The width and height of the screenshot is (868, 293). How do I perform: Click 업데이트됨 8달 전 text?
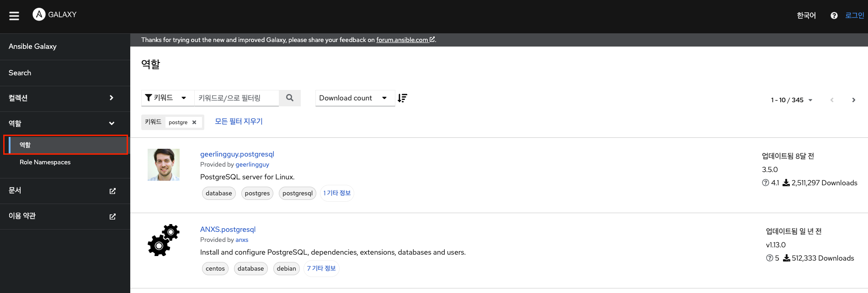point(788,156)
